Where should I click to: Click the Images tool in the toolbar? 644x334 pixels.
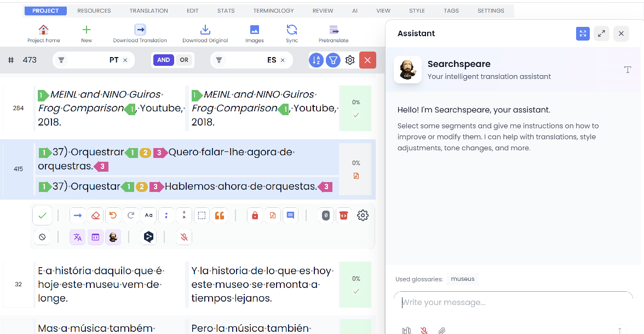pyautogui.click(x=254, y=32)
